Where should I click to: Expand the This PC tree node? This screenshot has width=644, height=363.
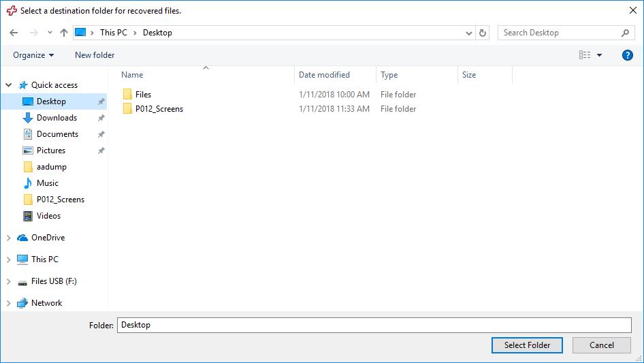(9, 259)
